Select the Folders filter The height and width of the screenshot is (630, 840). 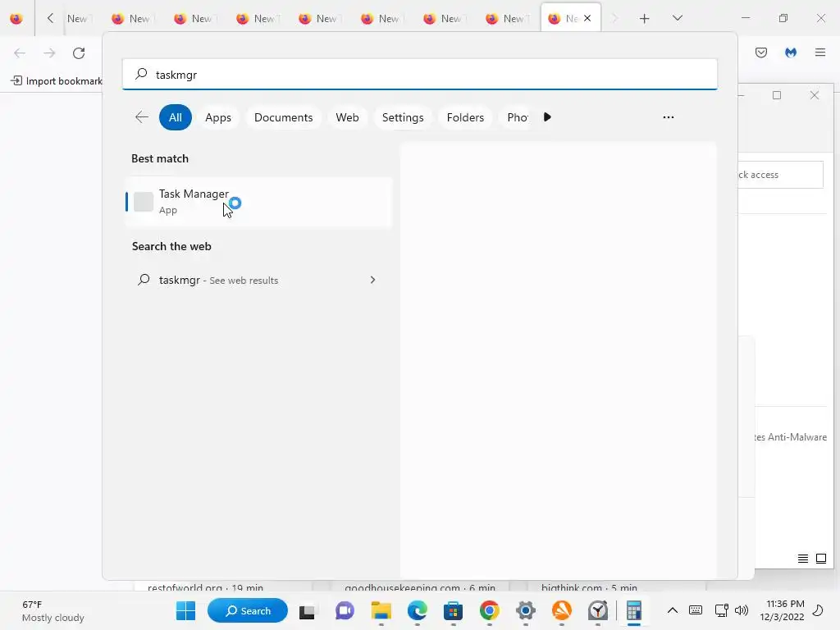[x=465, y=117]
